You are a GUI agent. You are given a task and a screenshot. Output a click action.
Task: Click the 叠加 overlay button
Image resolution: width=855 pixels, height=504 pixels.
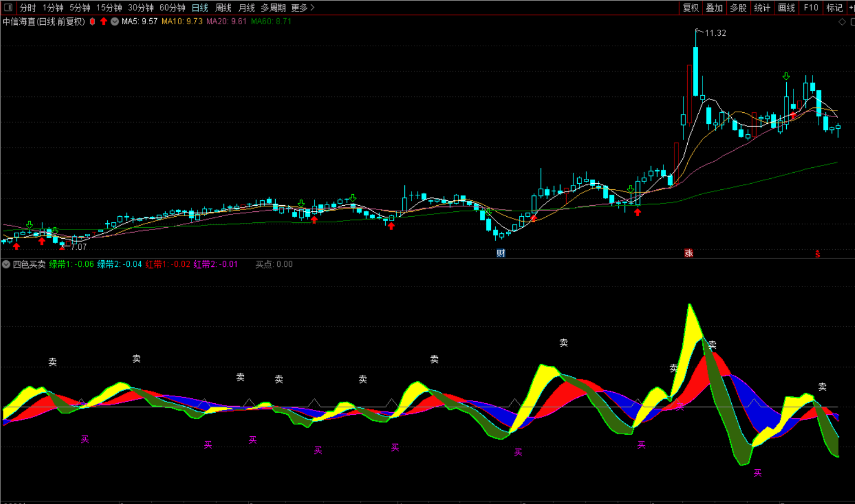tap(714, 8)
